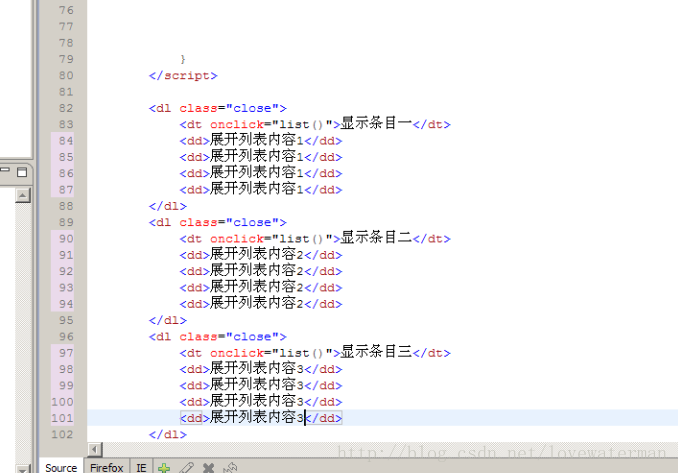Click the pencil edit-tab icon

pos(186,468)
